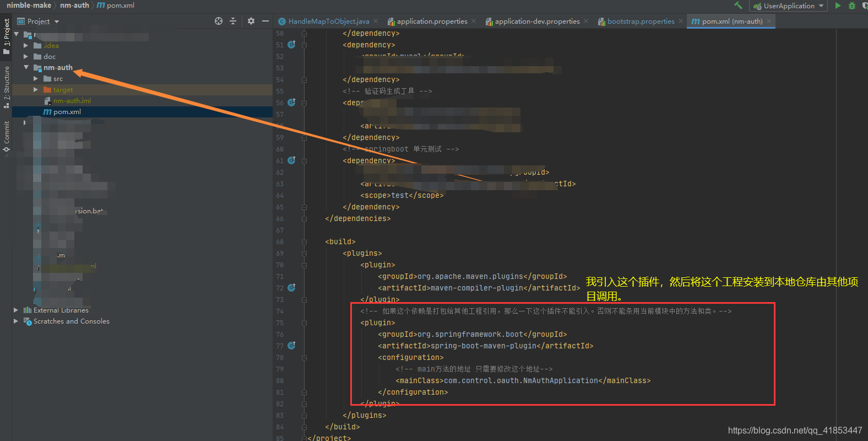Expand the target folder arrow

tap(36, 90)
